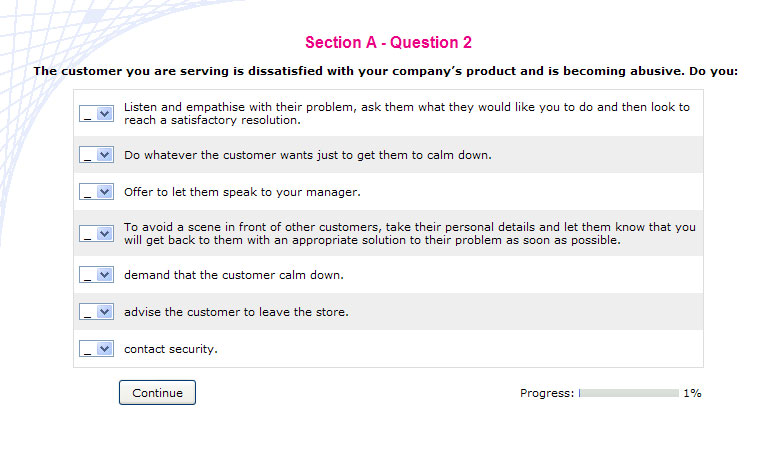Open dropdown next to 'demand that the customer calm down'
Screen dimensions: 777x449
pyautogui.click(x=97, y=275)
